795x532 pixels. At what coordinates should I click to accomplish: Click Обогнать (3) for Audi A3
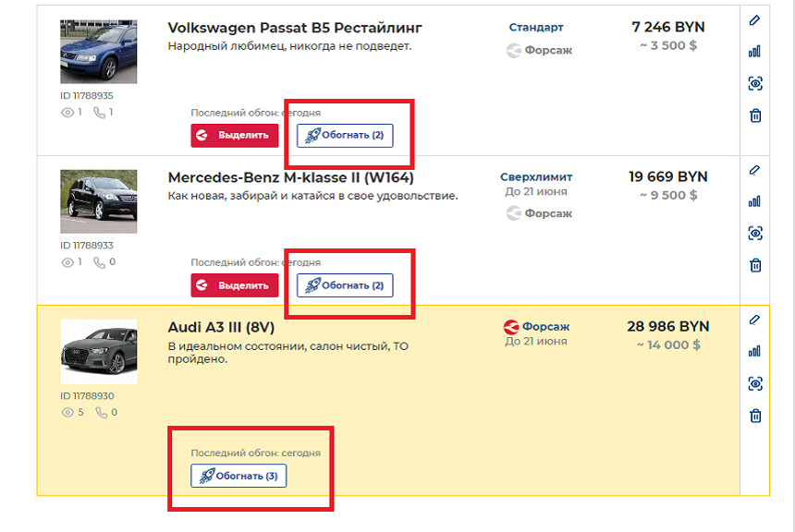pyautogui.click(x=238, y=476)
